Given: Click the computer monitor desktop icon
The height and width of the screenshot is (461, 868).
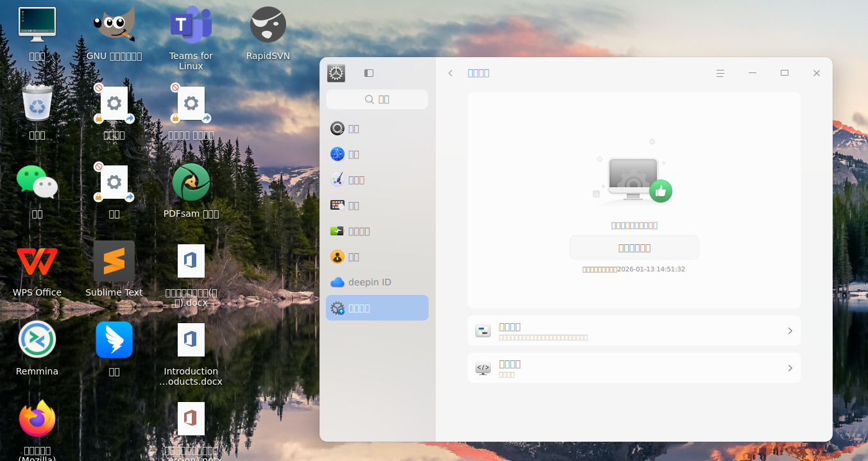Looking at the screenshot, I should (37, 25).
